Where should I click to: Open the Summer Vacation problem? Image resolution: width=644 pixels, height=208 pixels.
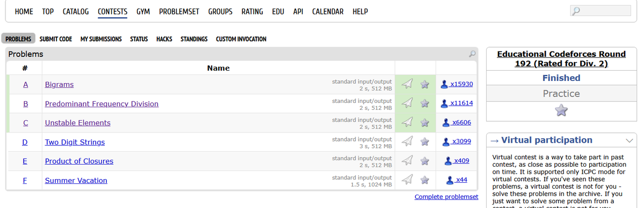tap(76, 180)
